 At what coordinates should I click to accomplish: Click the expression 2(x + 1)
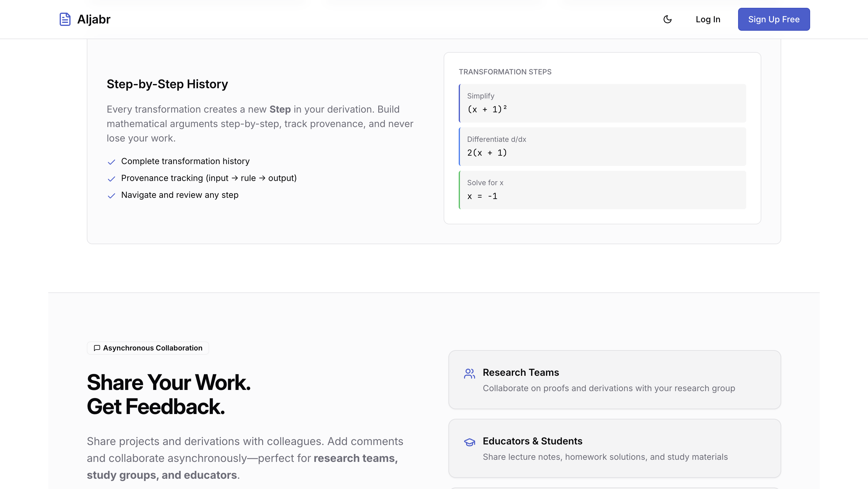(x=487, y=152)
